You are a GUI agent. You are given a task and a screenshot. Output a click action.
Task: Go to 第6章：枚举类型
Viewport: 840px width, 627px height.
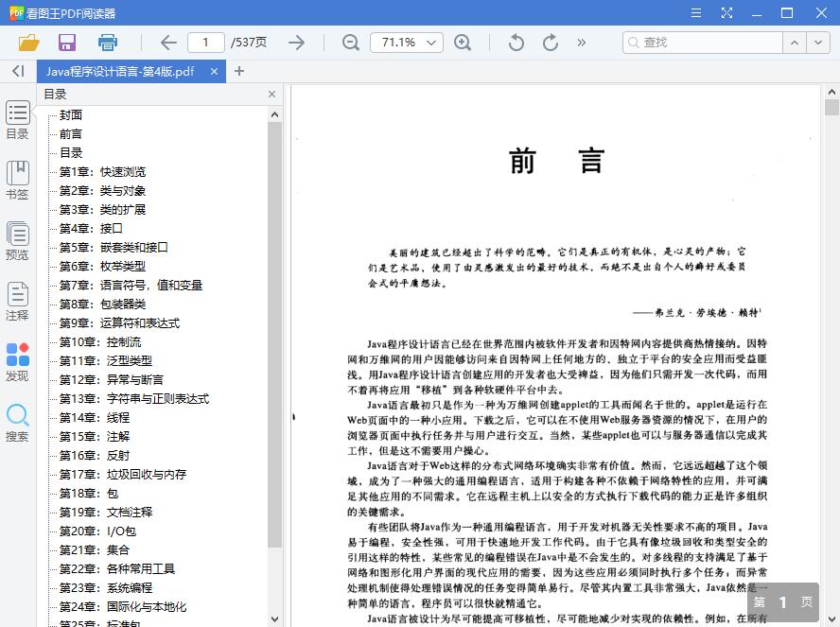102,267
